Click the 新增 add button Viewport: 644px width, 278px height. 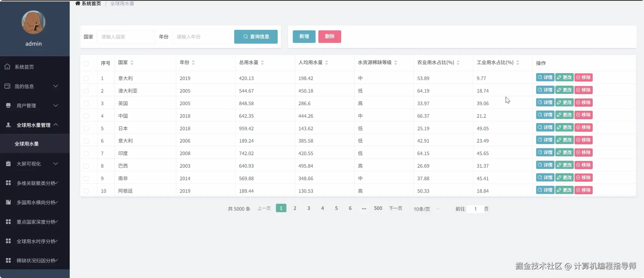(x=304, y=36)
